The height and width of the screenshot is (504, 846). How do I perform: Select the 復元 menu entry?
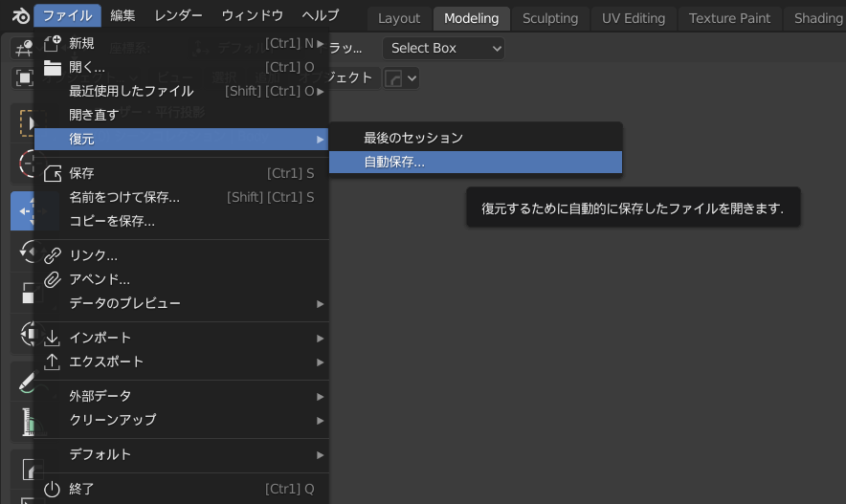tap(181, 139)
